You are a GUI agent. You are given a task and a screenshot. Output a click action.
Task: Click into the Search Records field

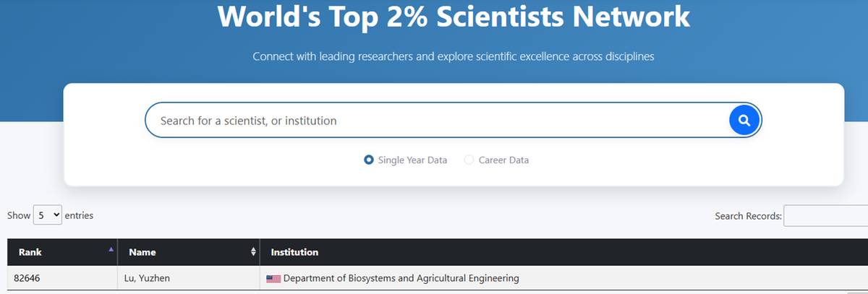tap(825, 216)
